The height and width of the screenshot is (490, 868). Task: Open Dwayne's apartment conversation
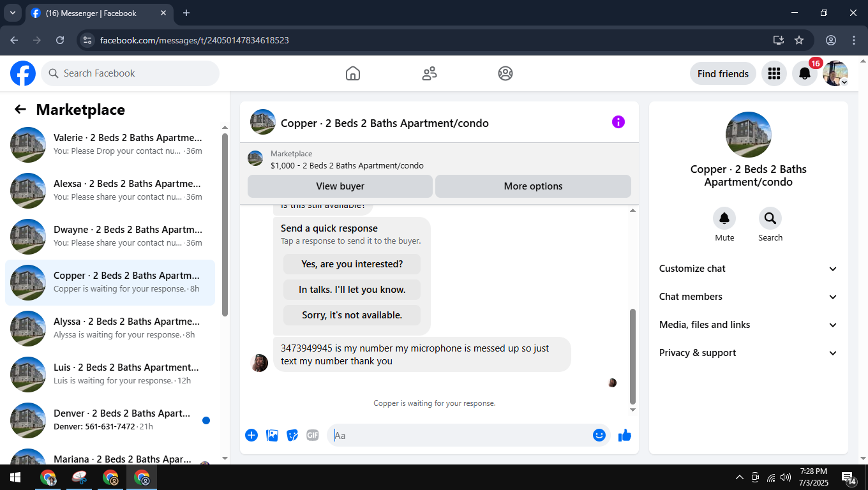pyautogui.click(x=110, y=237)
